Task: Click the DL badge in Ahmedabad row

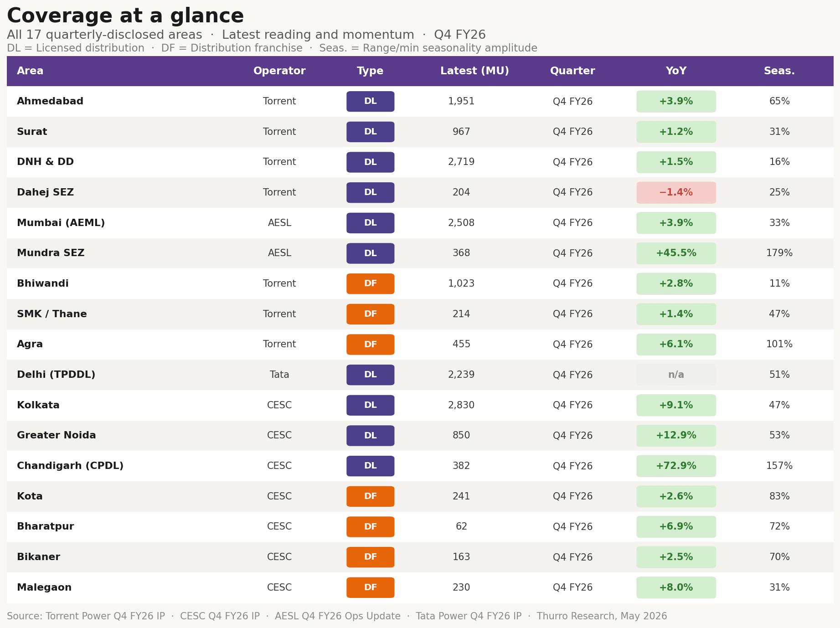Action: click(x=370, y=101)
